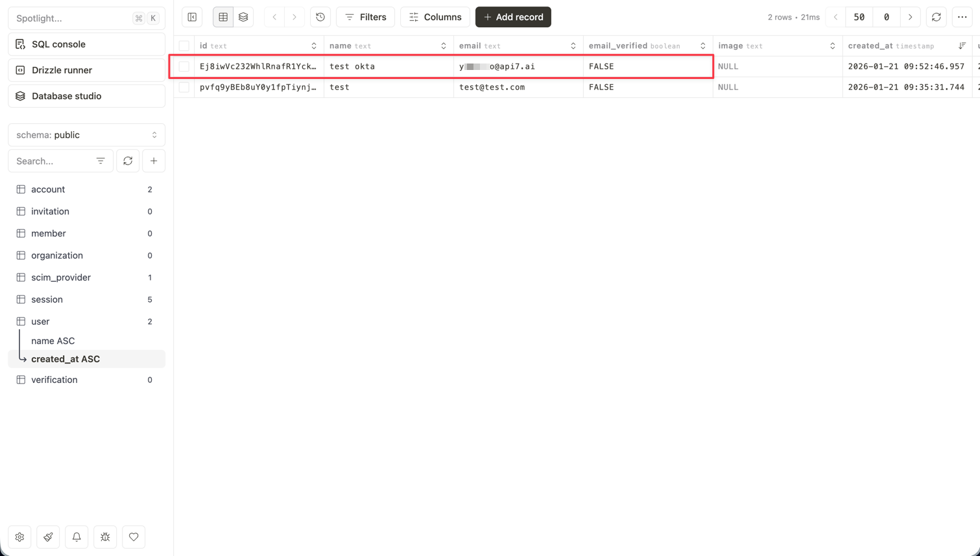Open the theme brush settings
The width and height of the screenshot is (980, 556).
click(x=48, y=537)
